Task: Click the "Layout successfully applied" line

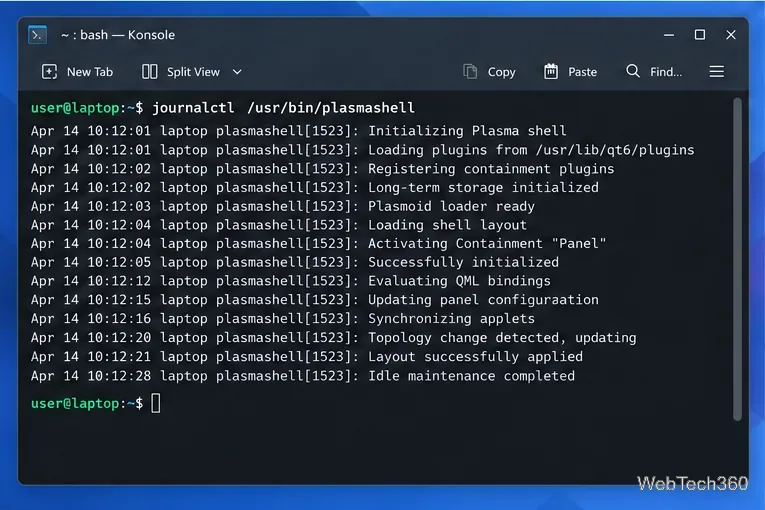Action: pos(307,357)
